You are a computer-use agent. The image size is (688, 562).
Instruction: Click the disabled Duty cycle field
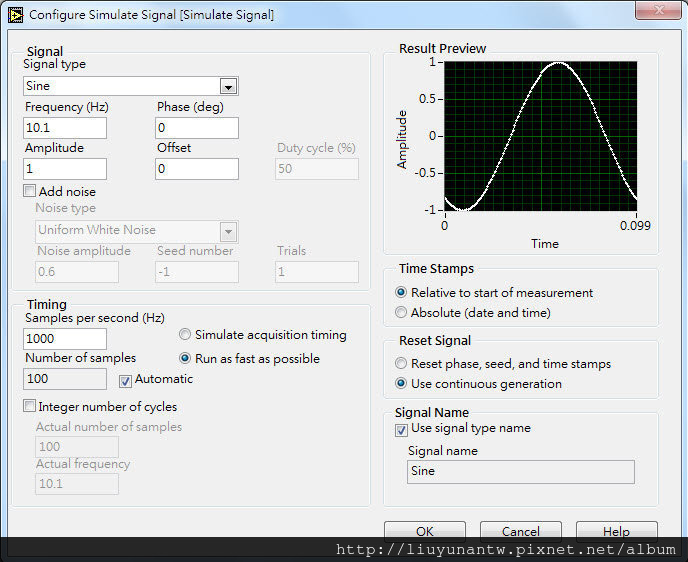tap(317, 169)
